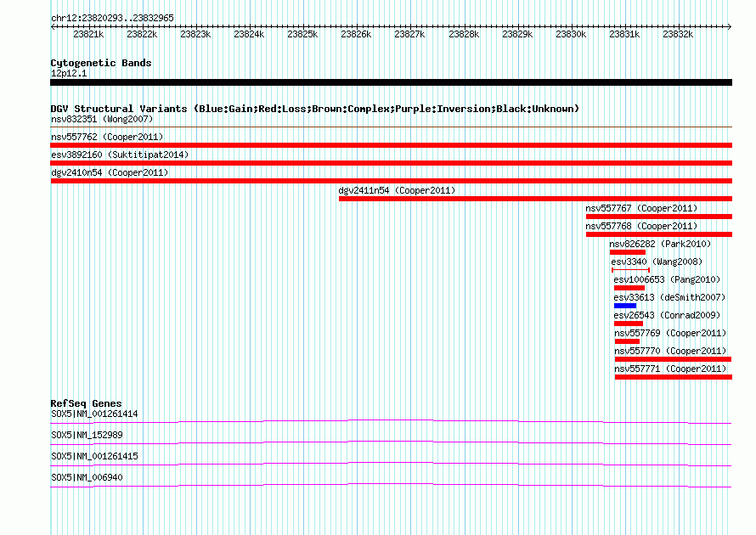The image size is (756, 535).
Task: Open variant nsv557769 (Cooper2011)
Action: 670,333
